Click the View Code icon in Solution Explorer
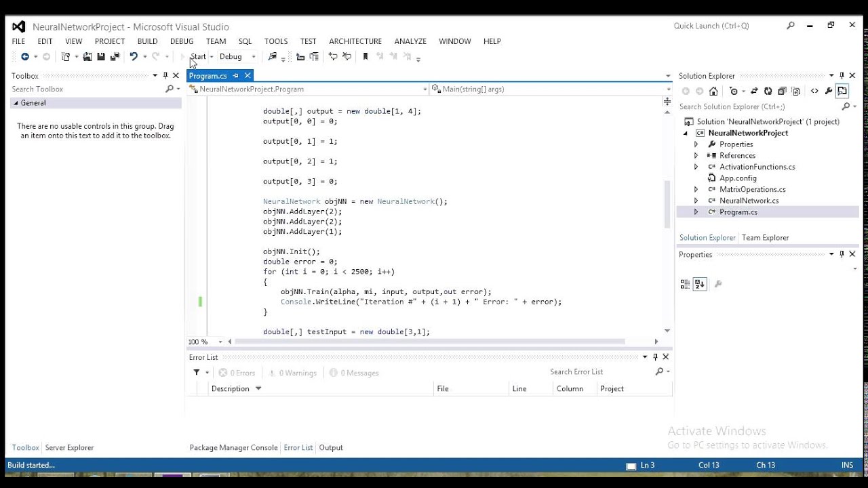The image size is (868, 488). 814,91
